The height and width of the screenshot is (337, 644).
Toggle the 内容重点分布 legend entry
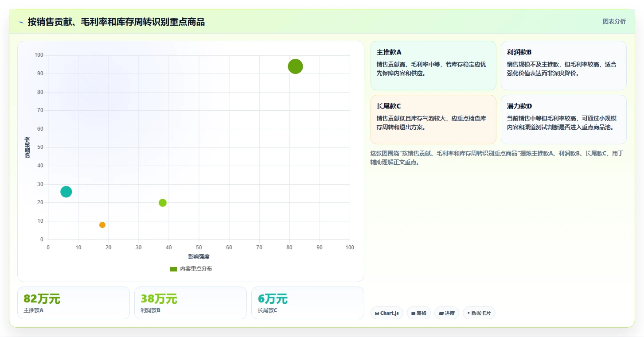pyautogui.click(x=191, y=269)
